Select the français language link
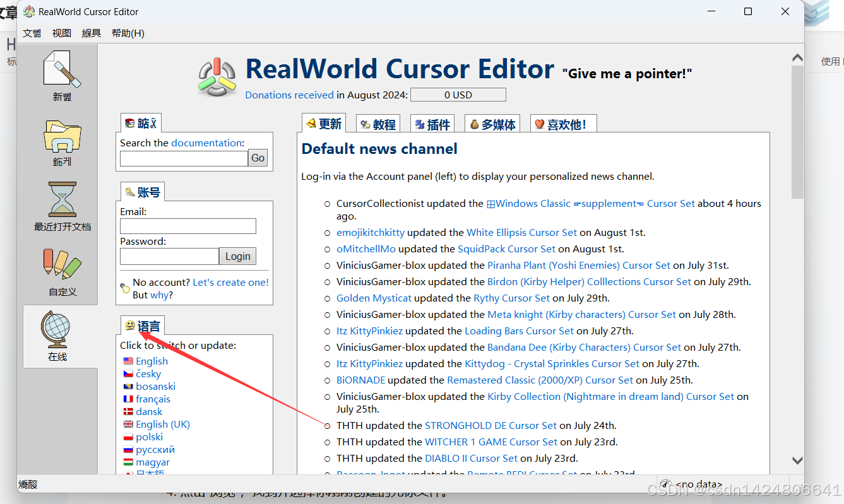 153,399
